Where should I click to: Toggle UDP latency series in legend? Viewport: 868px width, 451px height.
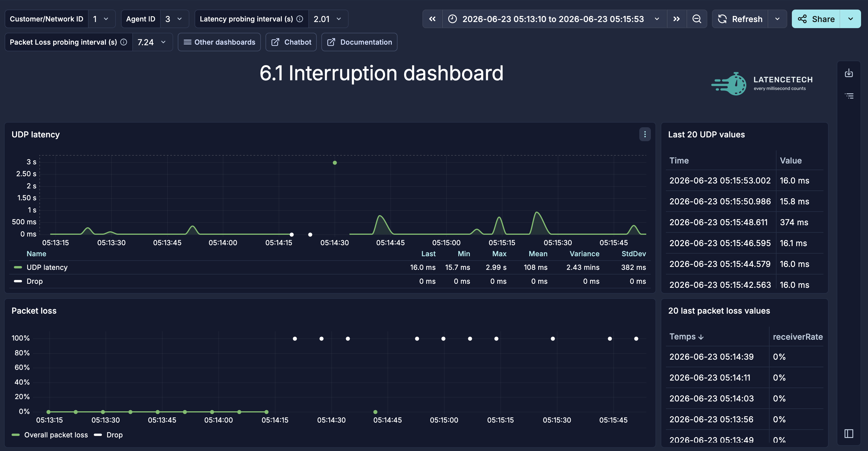[47, 267]
